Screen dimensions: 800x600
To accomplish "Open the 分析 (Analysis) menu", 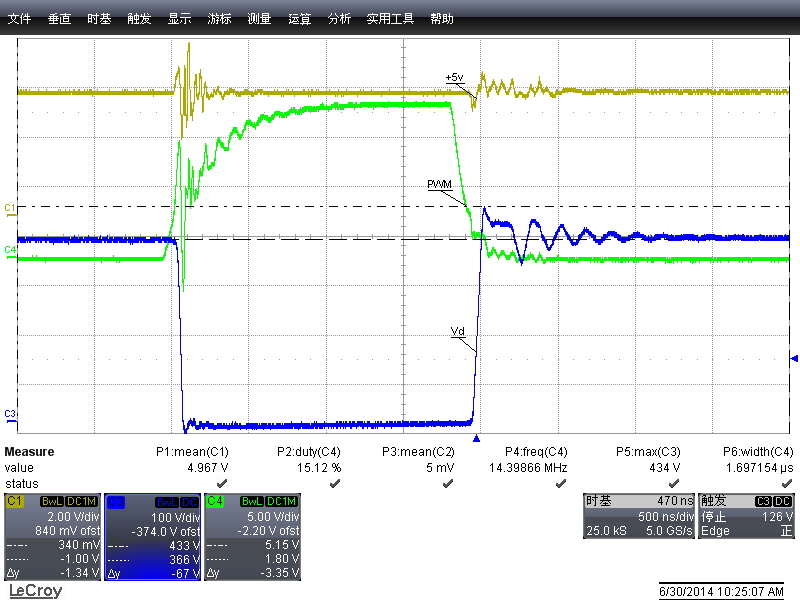I will point(339,19).
